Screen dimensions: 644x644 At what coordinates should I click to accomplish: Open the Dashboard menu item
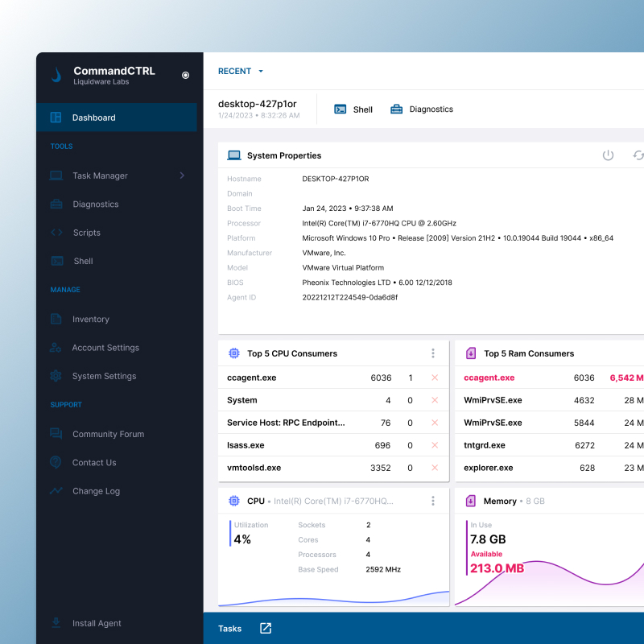pos(117,118)
